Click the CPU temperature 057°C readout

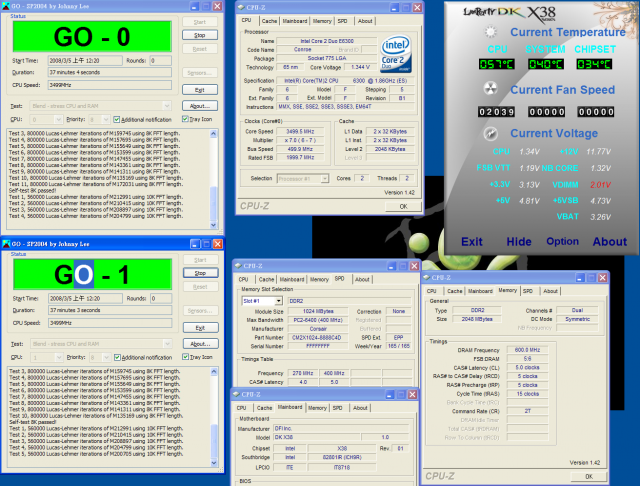(496, 64)
